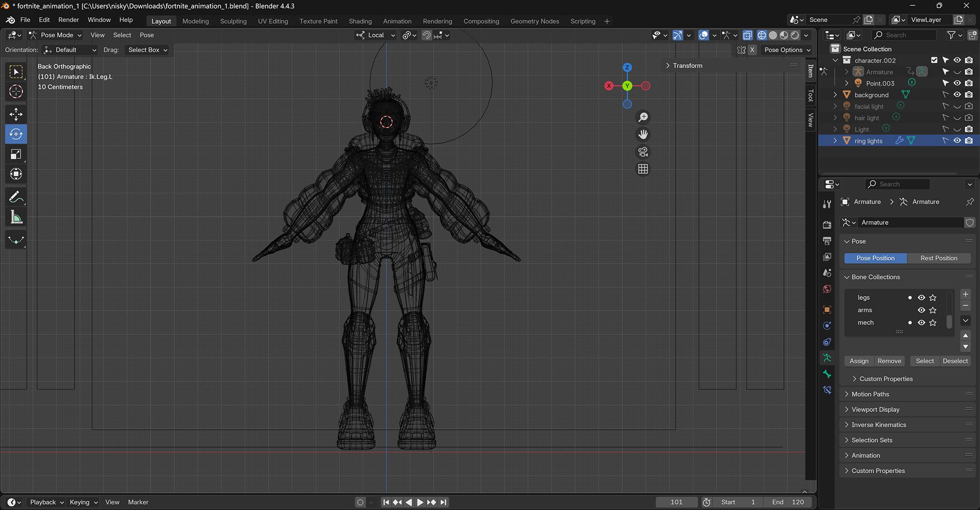Image resolution: width=980 pixels, height=510 pixels.
Task: Switch orthographic/perspective grid icon
Action: [x=643, y=169]
